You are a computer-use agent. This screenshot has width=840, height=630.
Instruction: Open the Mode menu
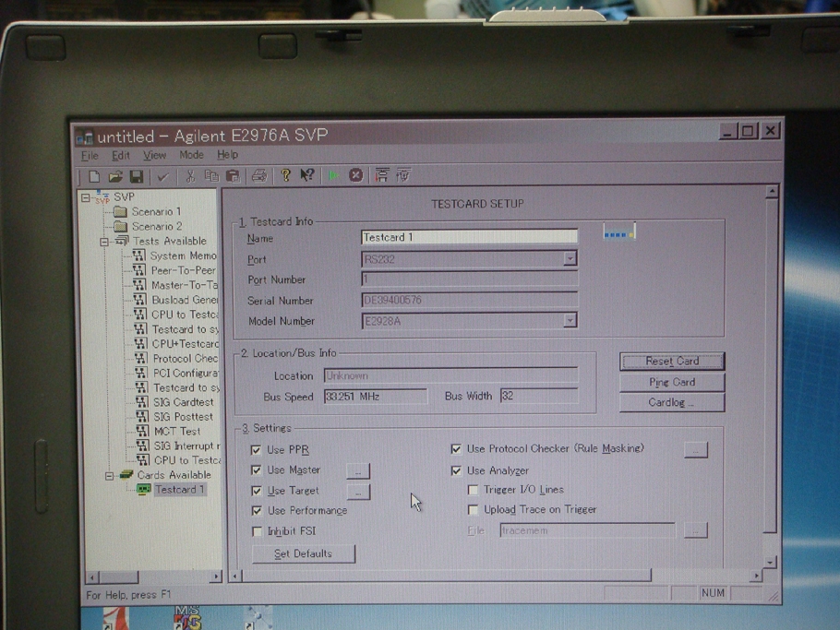point(191,155)
